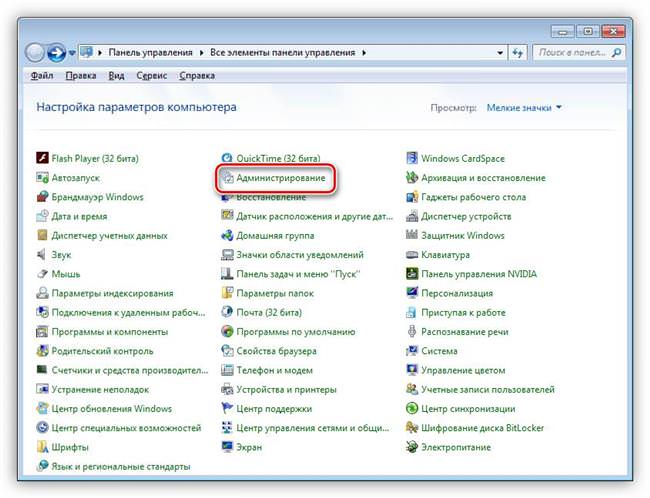The image size is (650, 498).
Task: Open the Устранение неполадок link
Action: click(100, 389)
